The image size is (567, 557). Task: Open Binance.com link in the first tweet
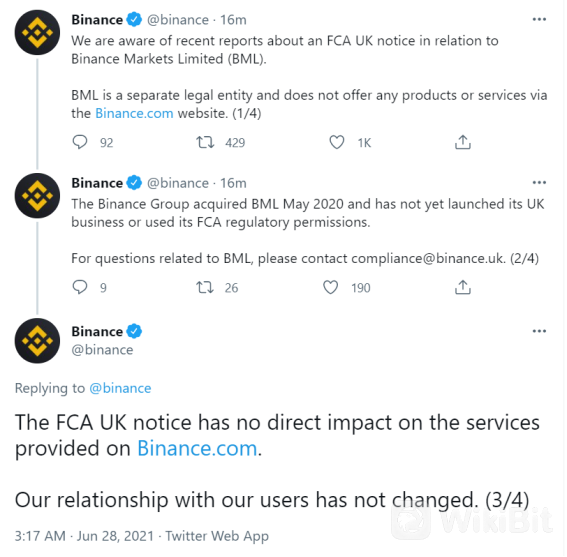134,114
